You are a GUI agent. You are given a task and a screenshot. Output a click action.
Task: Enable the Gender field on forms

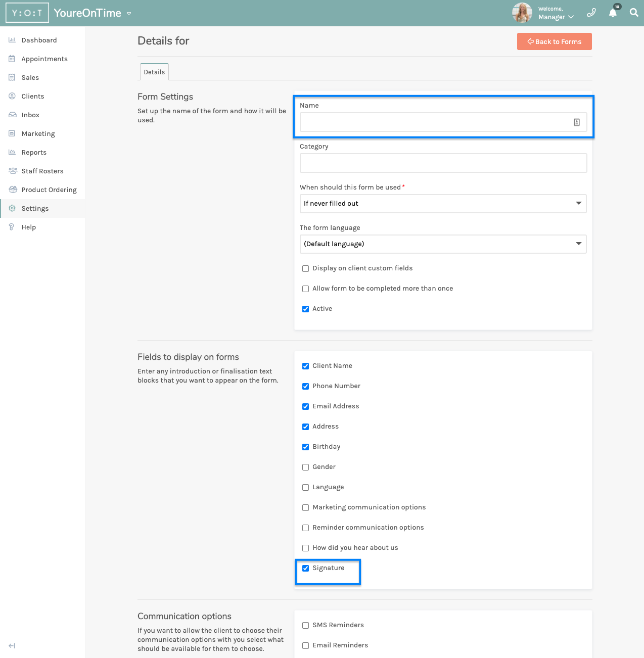pos(305,467)
